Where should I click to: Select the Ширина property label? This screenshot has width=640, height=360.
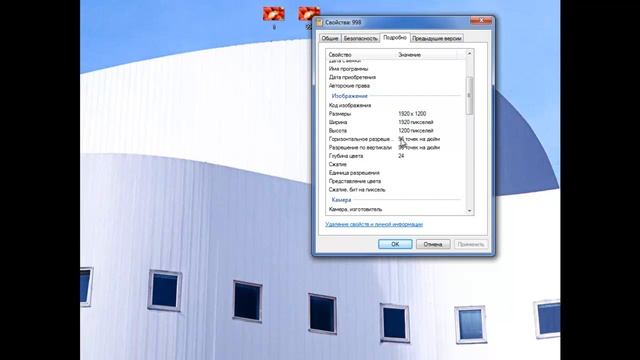[x=338, y=122]
